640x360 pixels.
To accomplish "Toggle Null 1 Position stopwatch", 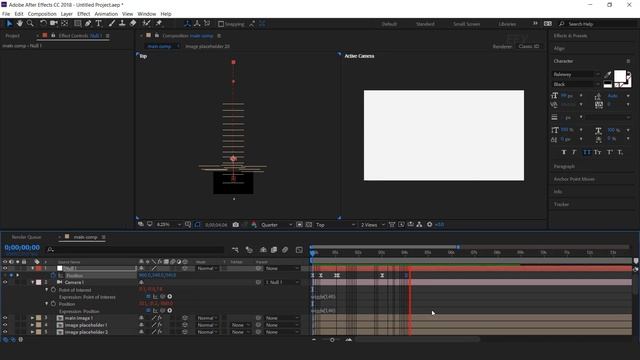I will [x=53, y=276].
